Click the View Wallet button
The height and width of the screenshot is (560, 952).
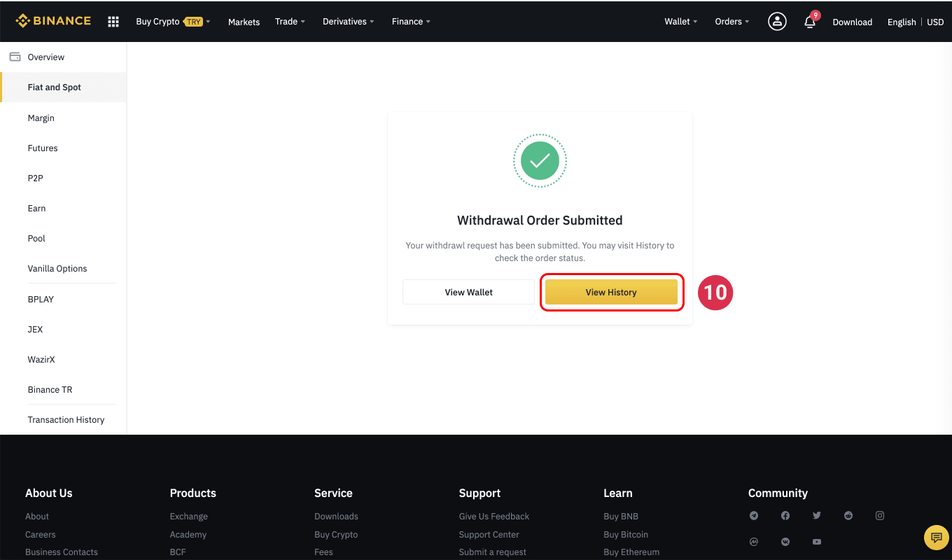(468, 292)
